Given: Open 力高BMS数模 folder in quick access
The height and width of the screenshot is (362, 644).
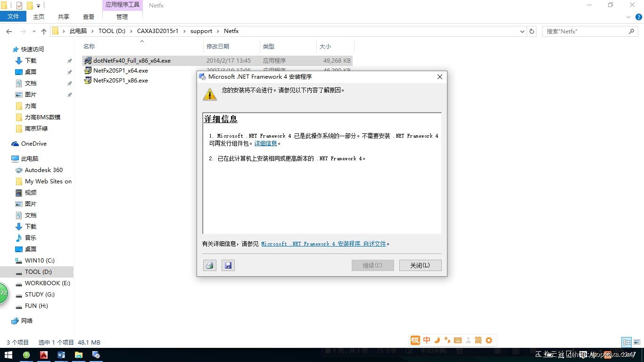Looking at the screenshot, I should (x=42, y=117).
